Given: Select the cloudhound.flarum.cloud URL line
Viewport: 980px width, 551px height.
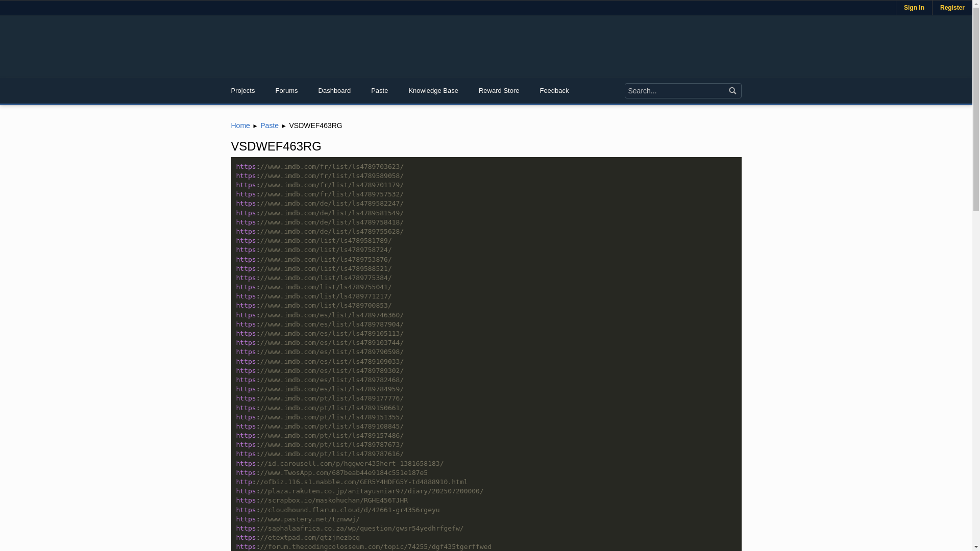Looking at the screenshot, I should tap(337, 510).
